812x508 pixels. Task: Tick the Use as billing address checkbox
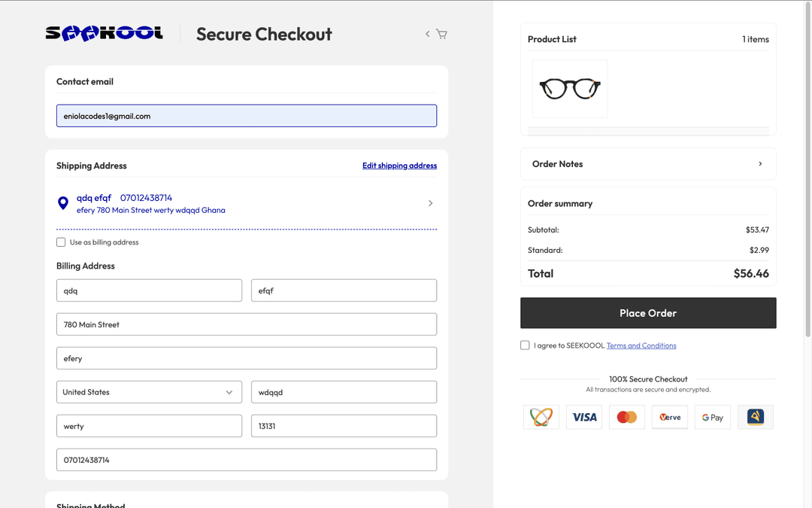click(61, 242)
